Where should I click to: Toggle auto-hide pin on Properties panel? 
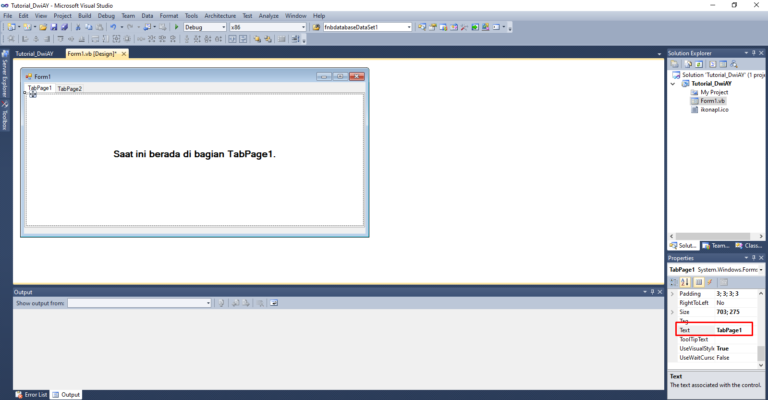point(754,258)
